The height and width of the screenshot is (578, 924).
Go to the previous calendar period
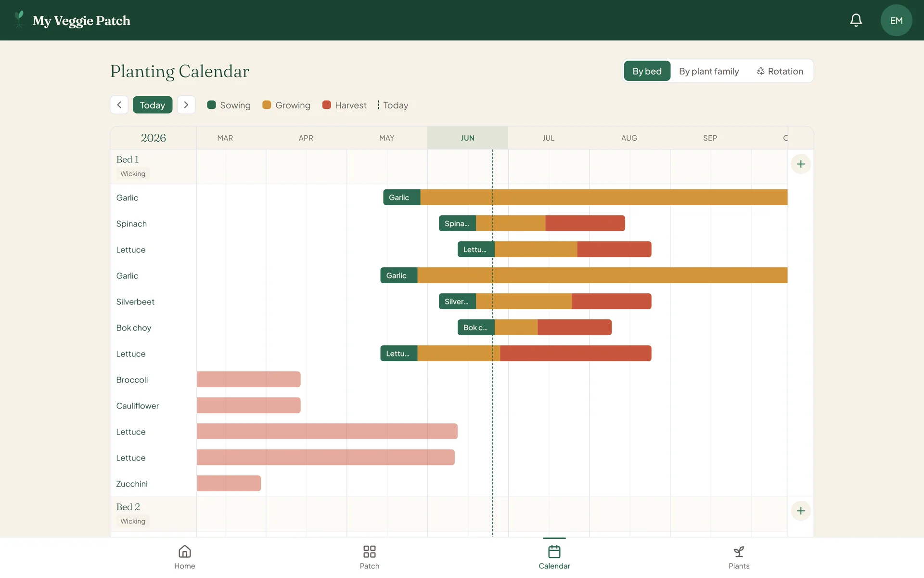(119, 105)
